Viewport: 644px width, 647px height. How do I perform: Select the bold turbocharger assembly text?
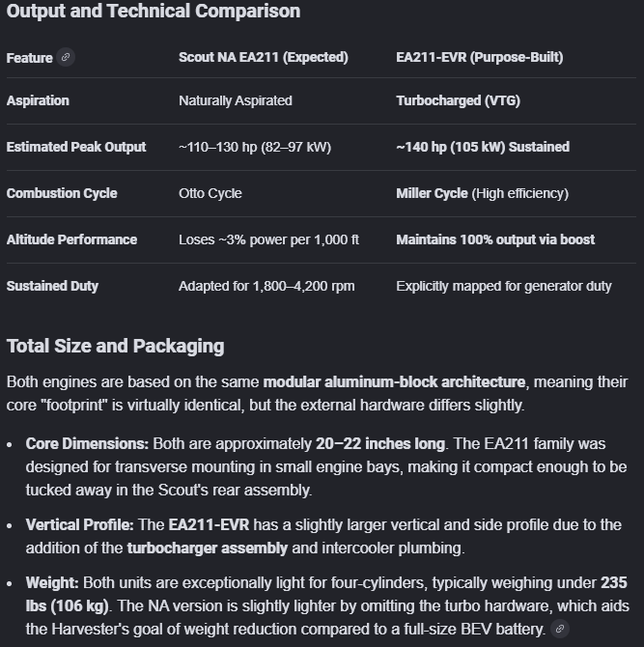pos(207,549)
